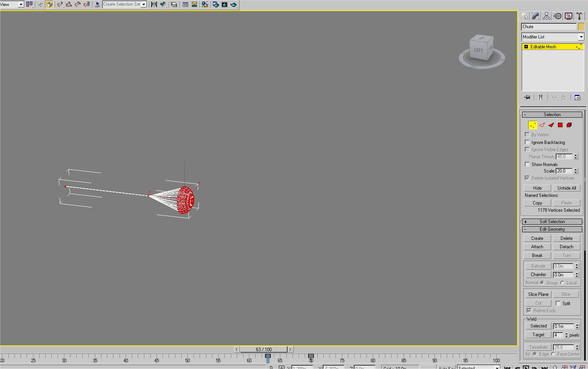The image size is (588, 369).
Task: Click the Chamfer button
Action: coord(538,275)
